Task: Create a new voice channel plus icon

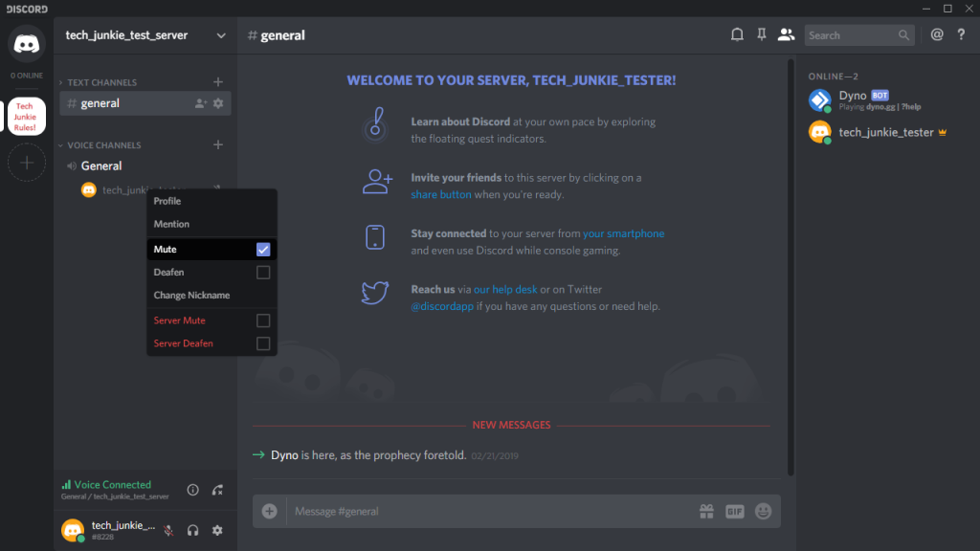Action: click(x=217, y=145)
